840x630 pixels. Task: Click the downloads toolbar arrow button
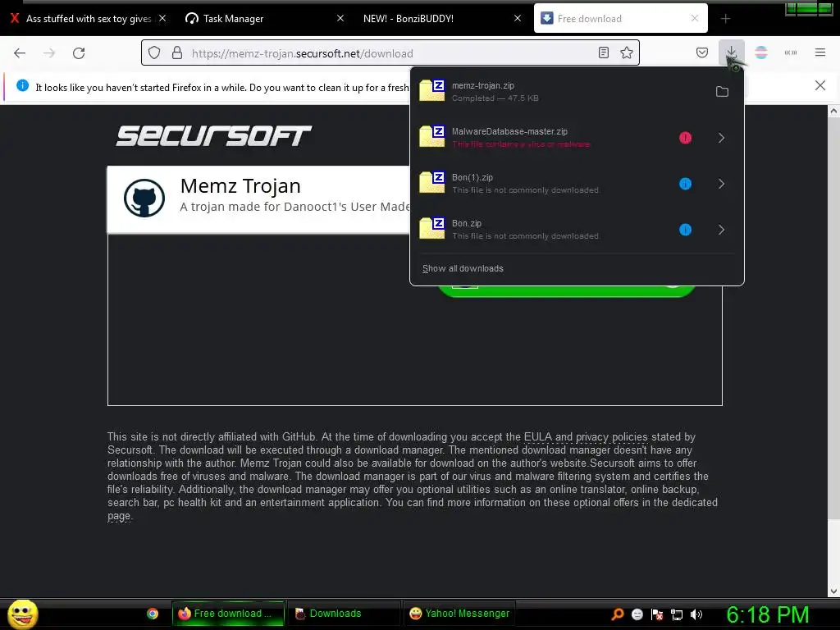(731, 52)
